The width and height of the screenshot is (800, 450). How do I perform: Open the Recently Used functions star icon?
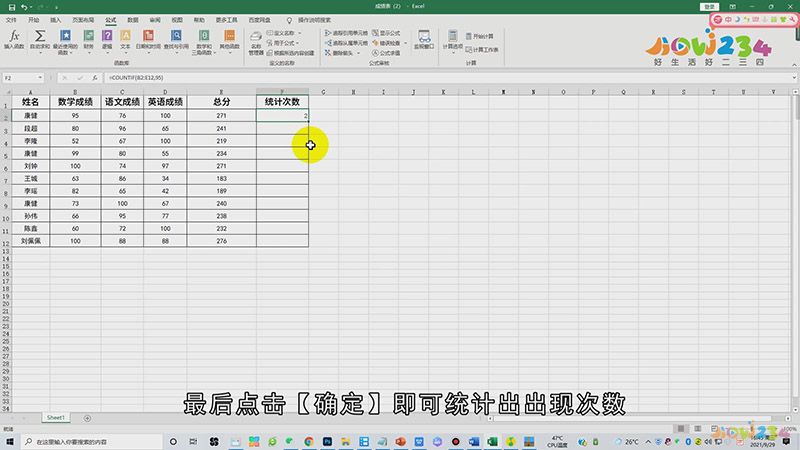tap(65, 42)
